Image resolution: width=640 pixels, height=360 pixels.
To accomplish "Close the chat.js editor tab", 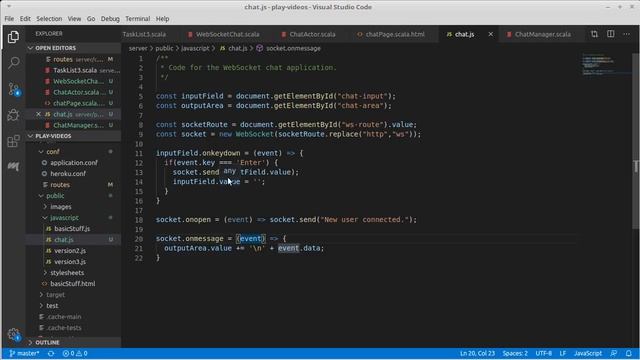I will (x=491, y=34).
